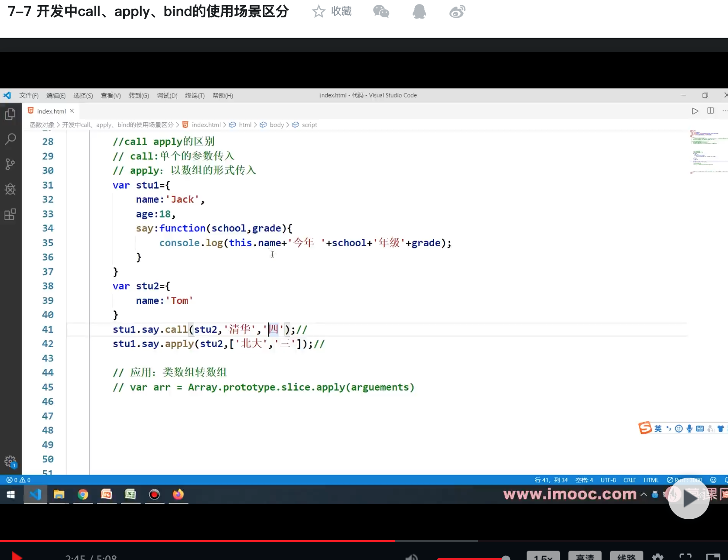Expand the system tray hidden icons chevron
728x560 pixels.
(643, 495)
